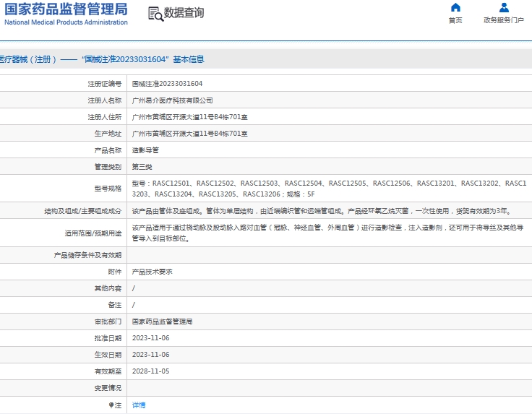Open the 政务服务门户 user icon

tap(504, 7)
